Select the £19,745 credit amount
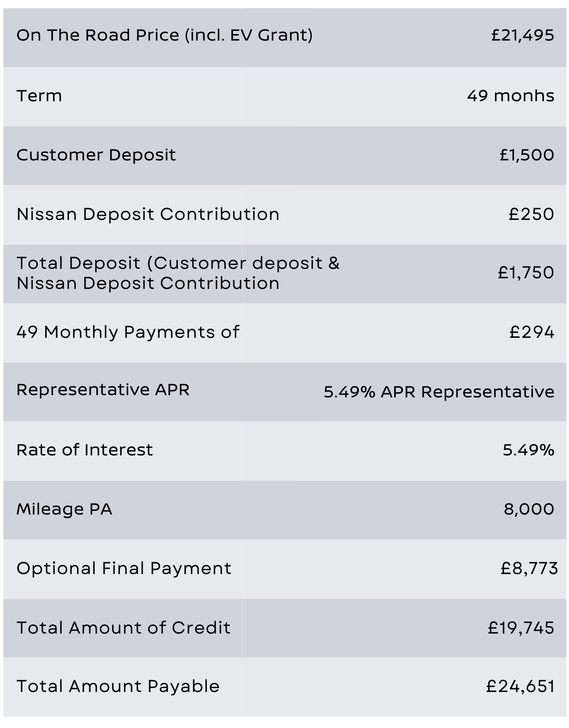569x728 pixels. pos(521,628)
